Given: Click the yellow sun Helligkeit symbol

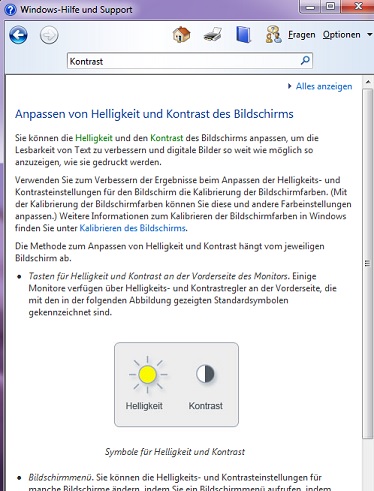Looking at the screenshot, I should 147,374.
